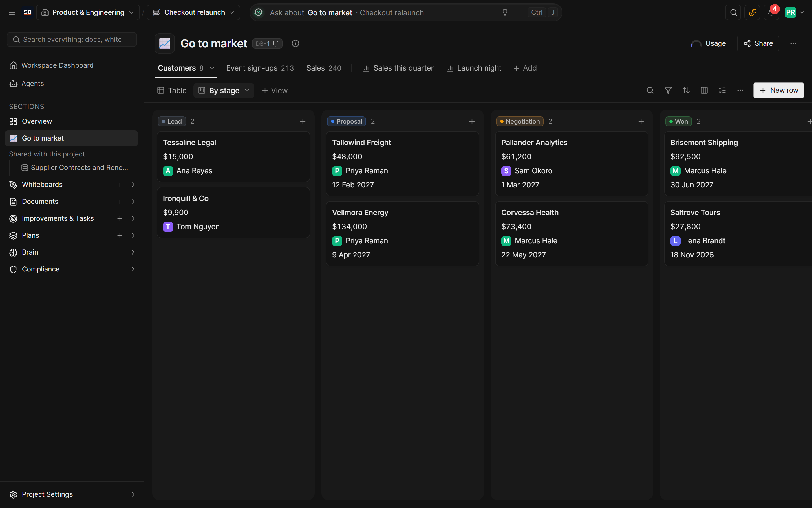Click the Add tab button

[525, 68]
